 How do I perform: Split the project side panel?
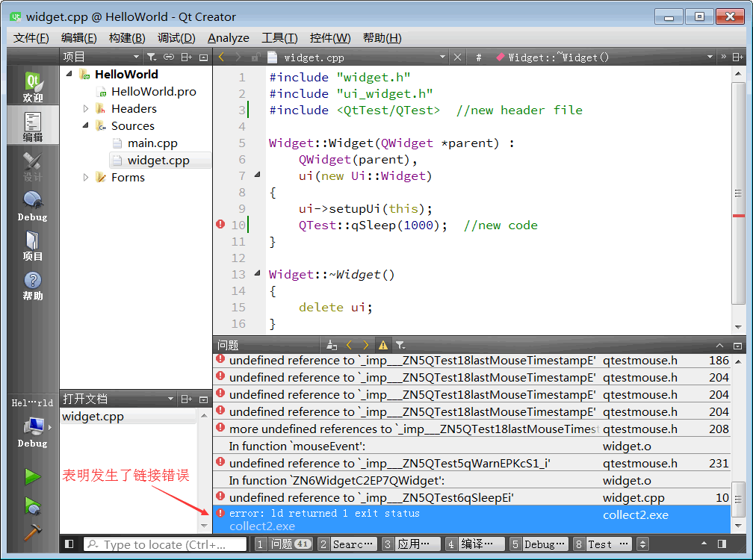(x=186, y=57)
